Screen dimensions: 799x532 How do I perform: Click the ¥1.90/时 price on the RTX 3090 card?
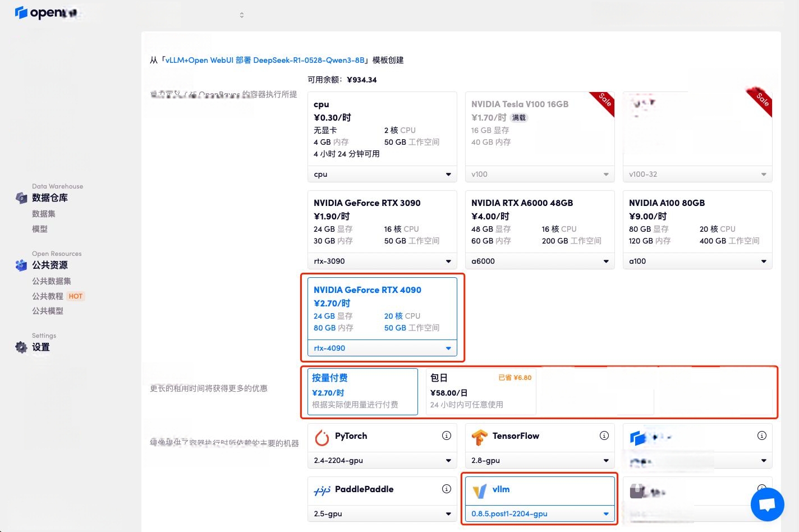[332, 216]
